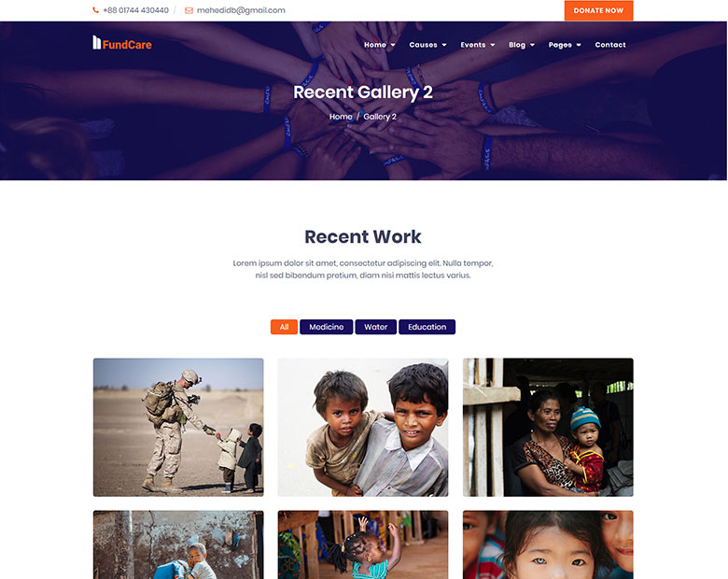This screenshot has height=579, width=728.
Task: Click the phone icon in top bar
Action: (x=95, y=10)
